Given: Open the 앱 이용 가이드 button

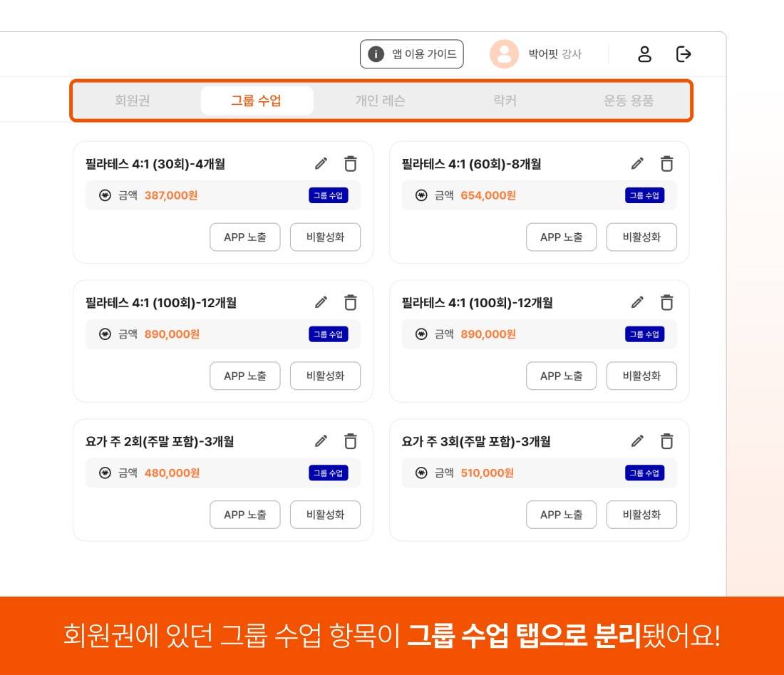Looking at the screenshot, I should 412,54.
